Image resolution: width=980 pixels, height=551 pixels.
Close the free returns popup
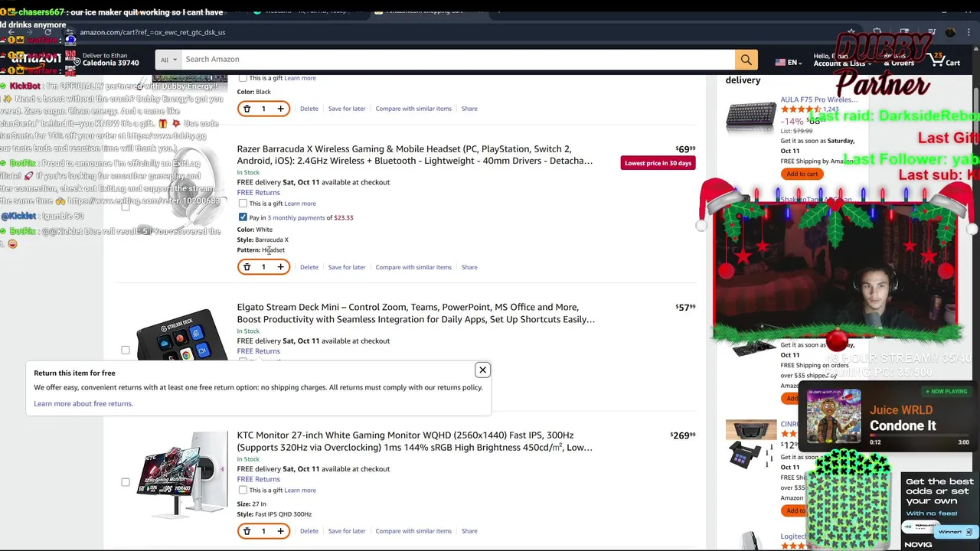point(482,370)
